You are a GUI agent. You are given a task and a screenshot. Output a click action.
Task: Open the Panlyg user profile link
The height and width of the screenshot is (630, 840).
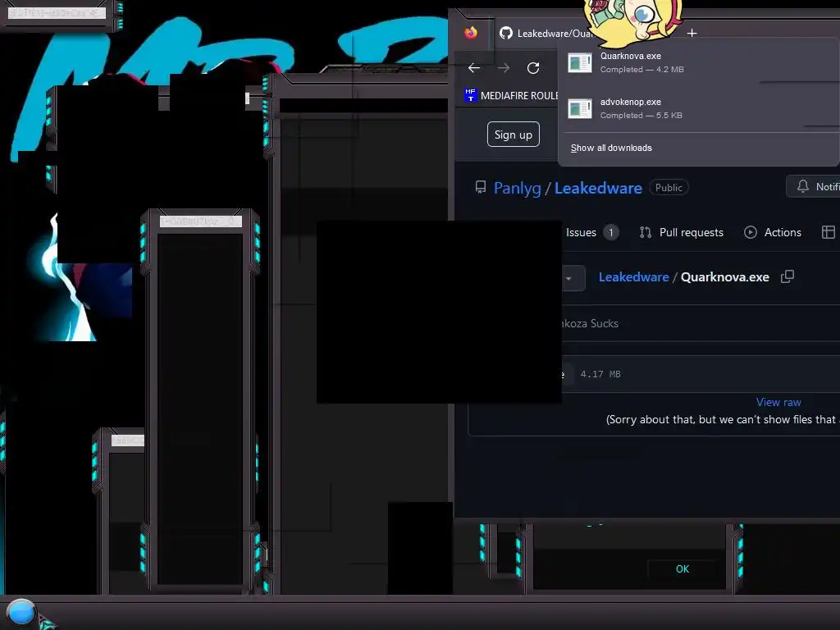pos(517,188)
